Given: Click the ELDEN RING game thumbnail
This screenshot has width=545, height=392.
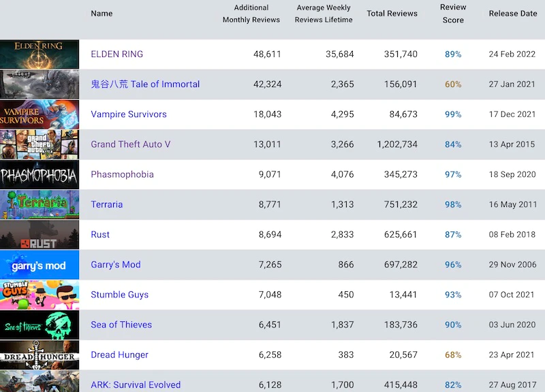Looking at the screenshot, I should point(40,54).
